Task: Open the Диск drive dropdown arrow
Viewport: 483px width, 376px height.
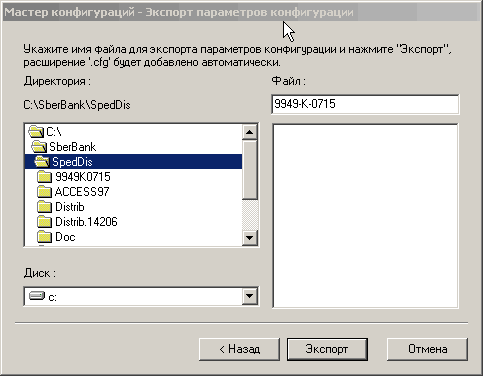Action: tap(250, 296)
